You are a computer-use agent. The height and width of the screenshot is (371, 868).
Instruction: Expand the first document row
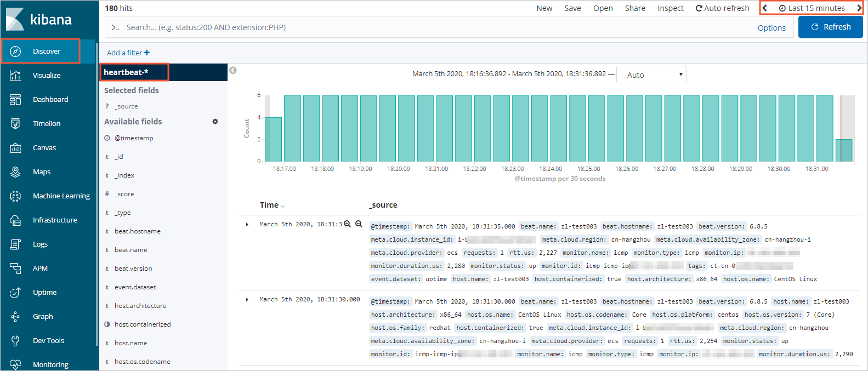247,224
